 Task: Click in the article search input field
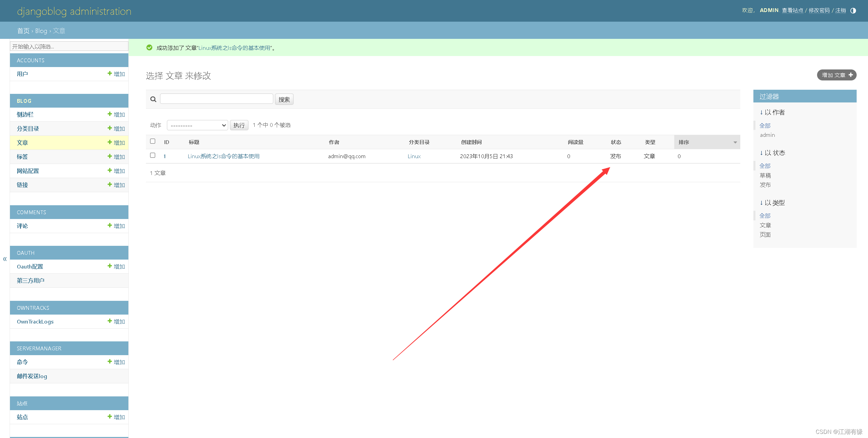[216, 99]
